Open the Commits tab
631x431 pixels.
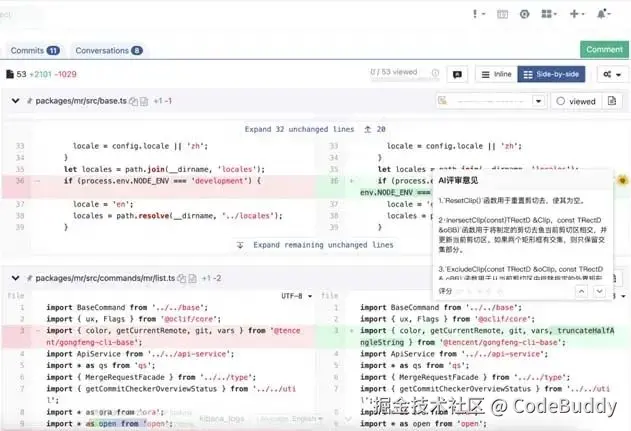click(35, 51)
